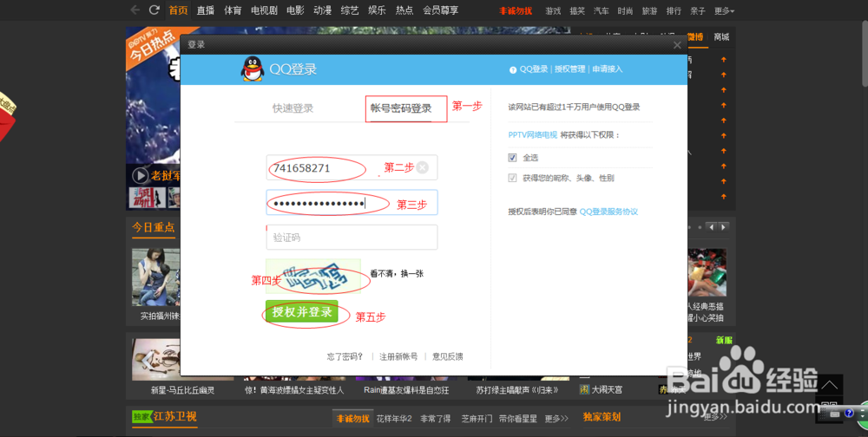This screenshot has width=868, height=437.
Task: Select the 花样年华2 tab in the 江苏卫视 section
Action: tap(394, 419)
